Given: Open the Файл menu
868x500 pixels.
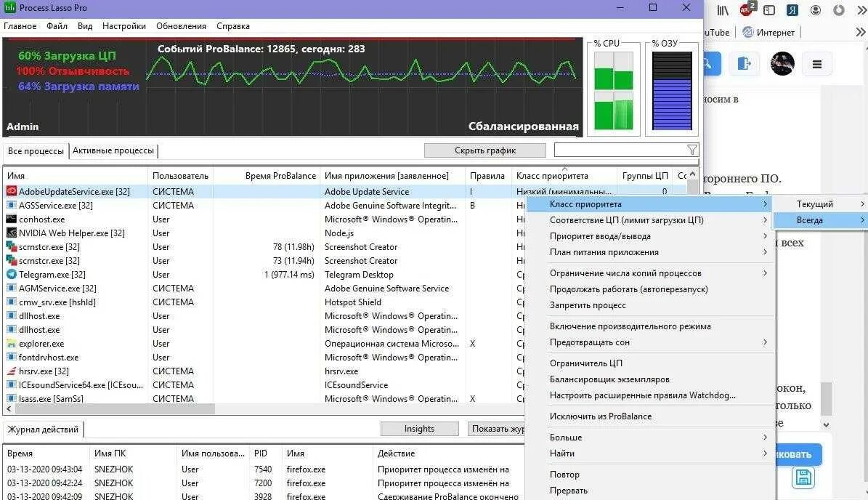Looking at the screenshot, I should point(57,26).
